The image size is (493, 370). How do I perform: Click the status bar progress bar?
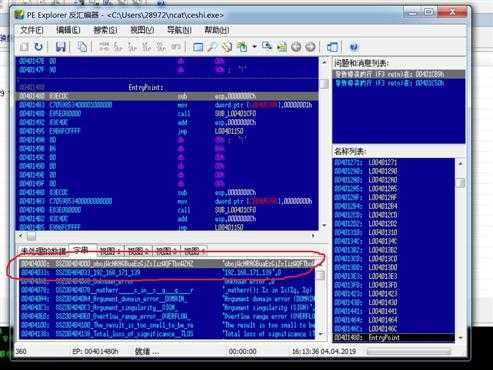point(409,352)
